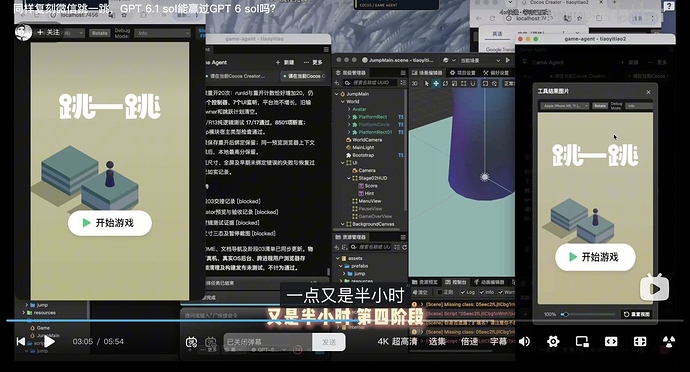Click 重置视图 reset view button
The image size is (690, 372).
(636, 314)
